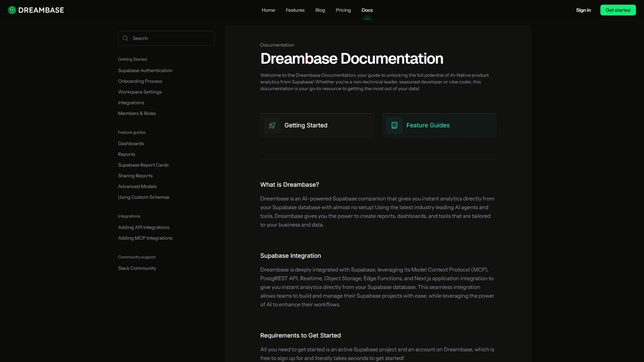Open the Integrations page under Getting Started
Screen dimensions: 644x362
click(x=131, y=103)
